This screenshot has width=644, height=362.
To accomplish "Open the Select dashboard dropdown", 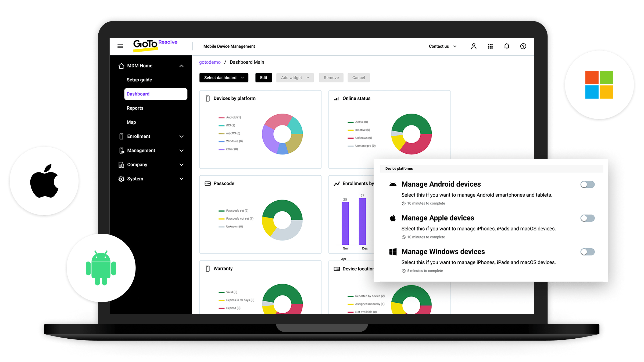I will 224,78.
